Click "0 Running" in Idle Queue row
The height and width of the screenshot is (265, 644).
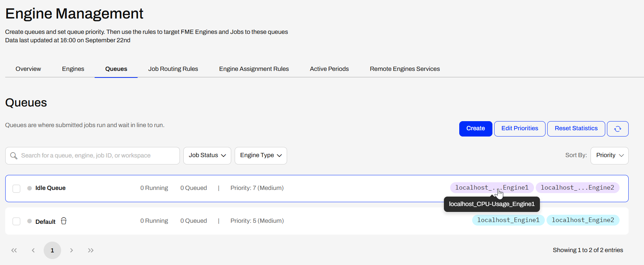154,188
